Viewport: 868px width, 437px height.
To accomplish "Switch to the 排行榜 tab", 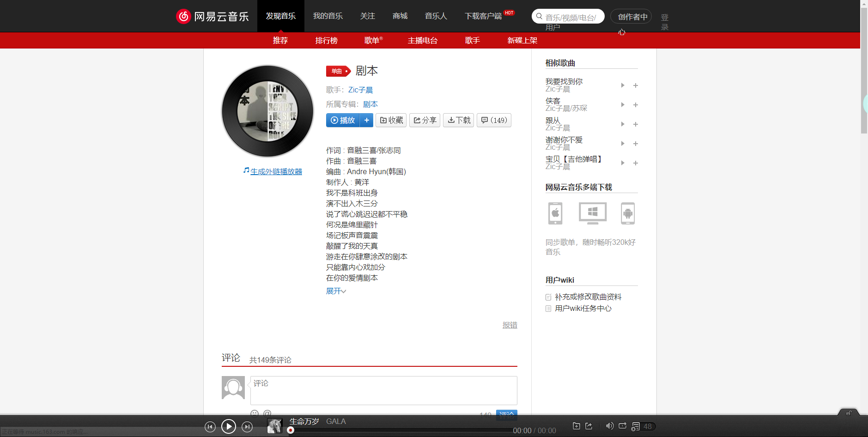I will (326, 41).
